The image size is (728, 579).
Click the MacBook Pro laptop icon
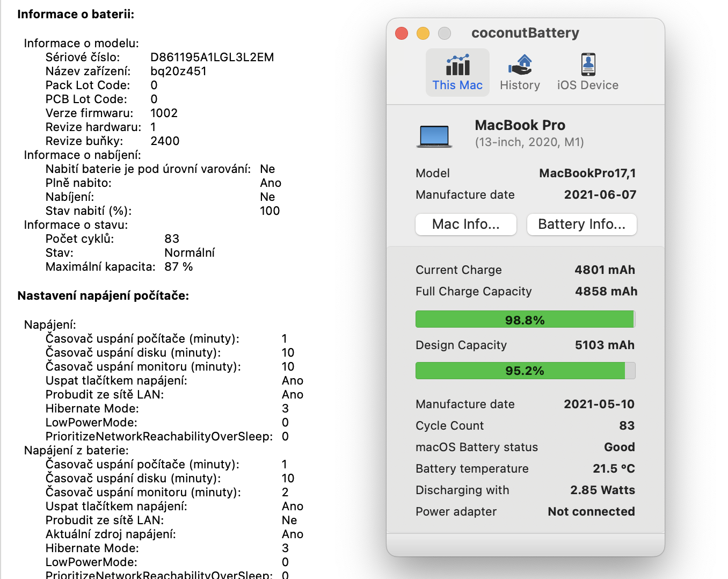tap(434, 136)
